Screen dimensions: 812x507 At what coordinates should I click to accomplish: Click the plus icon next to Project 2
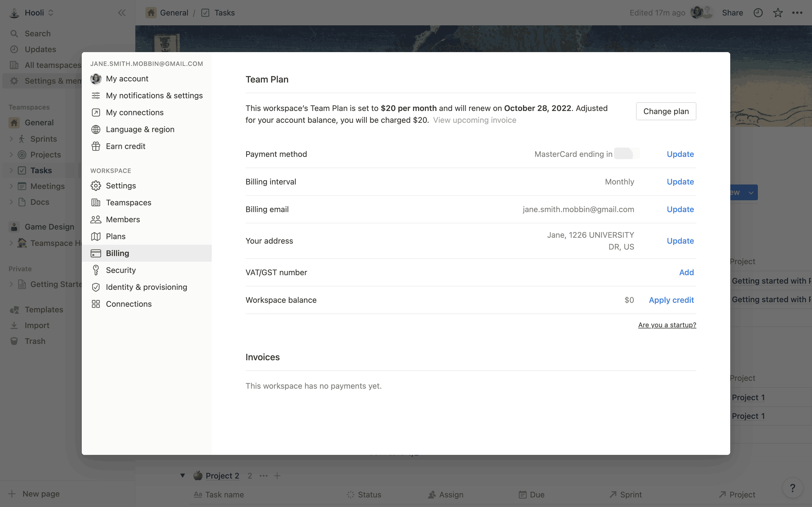click(x=277, y=475)
